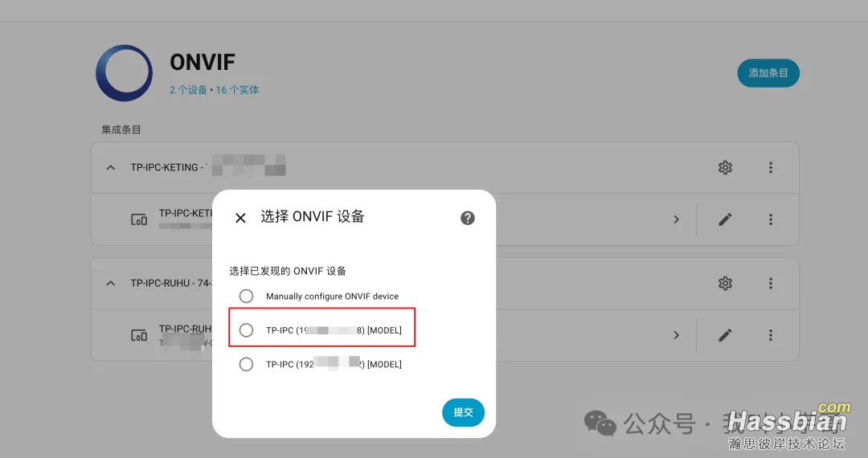Screen dimensions: 868x458
Task: Open three-dot menu for TP-IPC-KETING entry
Action: click(771, 168)
